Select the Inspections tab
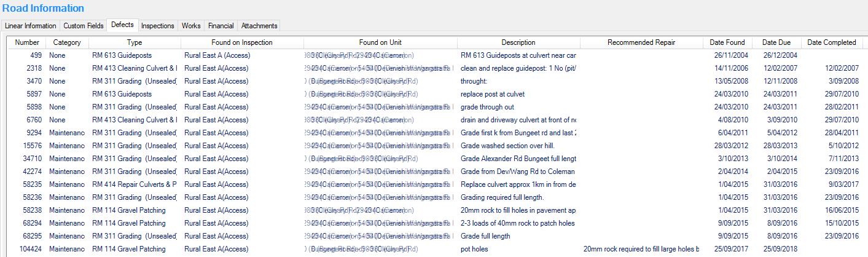868x257 pixels. (x=158, y=26)
